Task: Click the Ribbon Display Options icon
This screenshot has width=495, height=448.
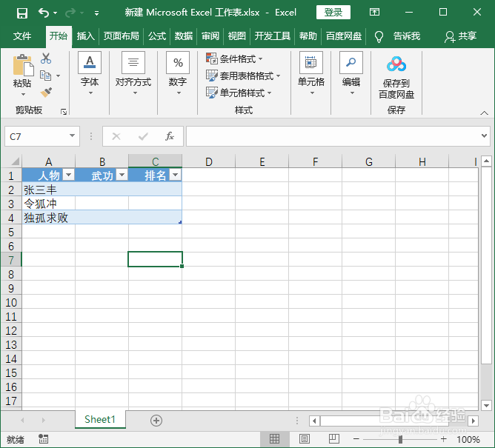Action: click(374, 13)
